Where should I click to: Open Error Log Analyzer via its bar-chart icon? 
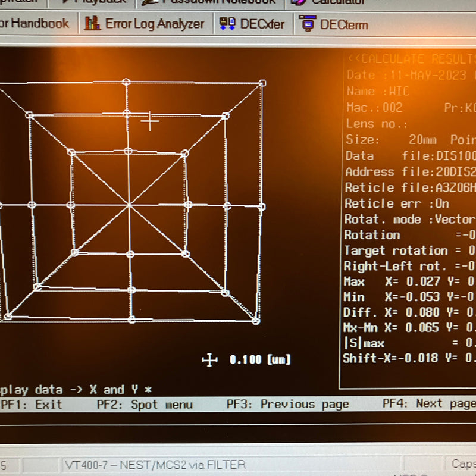pyautogui.click(x=93, y=23)
